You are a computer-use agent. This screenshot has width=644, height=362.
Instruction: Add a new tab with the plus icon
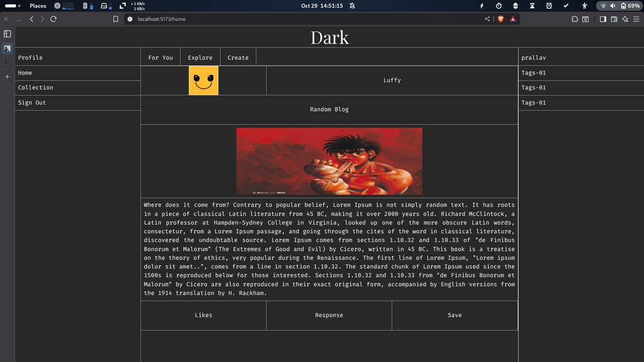(8, 77)
